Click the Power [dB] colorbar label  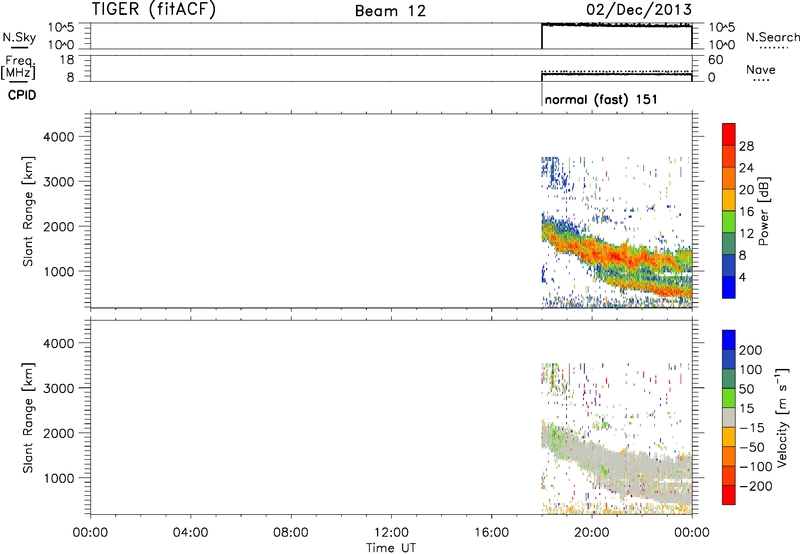click(x=763, y=211)
